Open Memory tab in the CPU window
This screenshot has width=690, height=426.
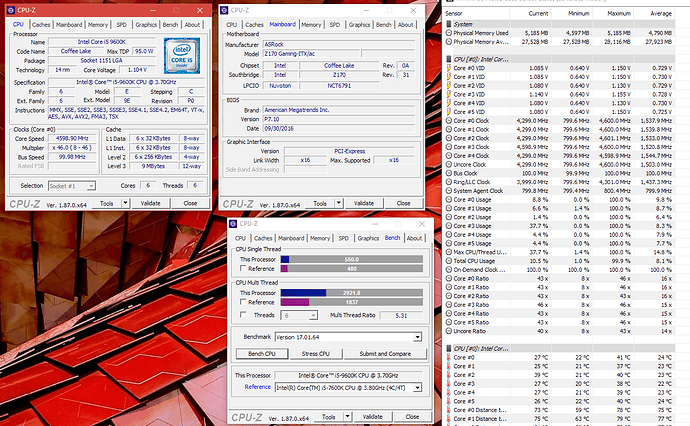point(98,25)
